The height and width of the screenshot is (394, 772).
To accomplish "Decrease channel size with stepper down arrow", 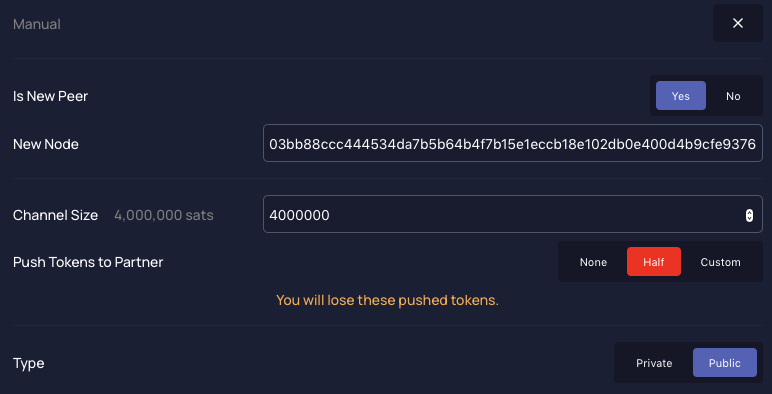I will point(749,219).
